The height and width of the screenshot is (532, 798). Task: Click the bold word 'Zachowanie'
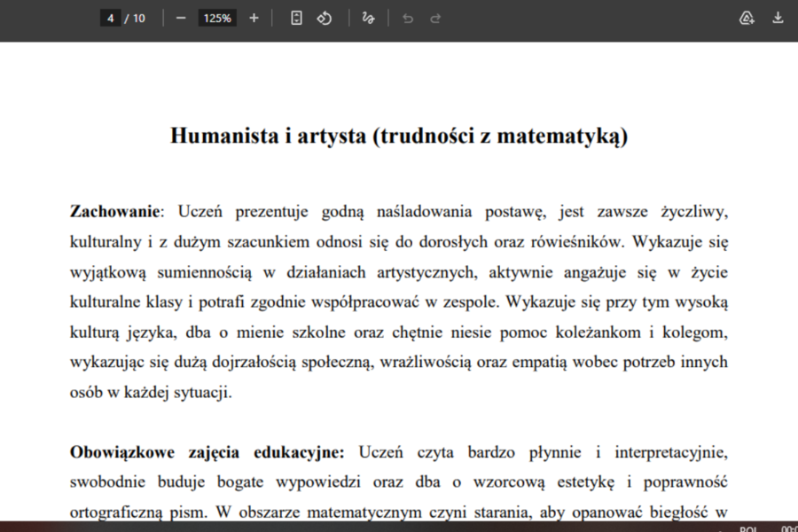[115, 211]
